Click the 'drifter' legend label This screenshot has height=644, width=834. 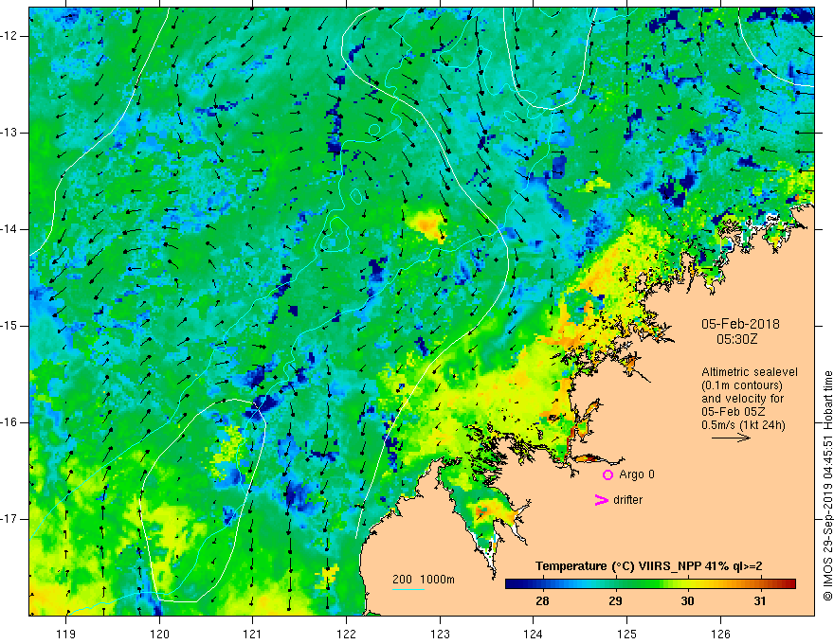[x=627, y=500]
